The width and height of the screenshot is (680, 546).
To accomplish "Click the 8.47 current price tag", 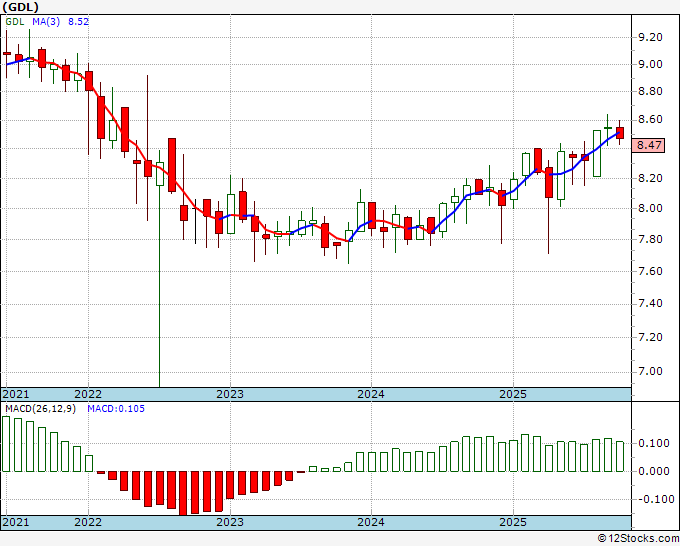I will pyautogui.click(x=649, y=145).
